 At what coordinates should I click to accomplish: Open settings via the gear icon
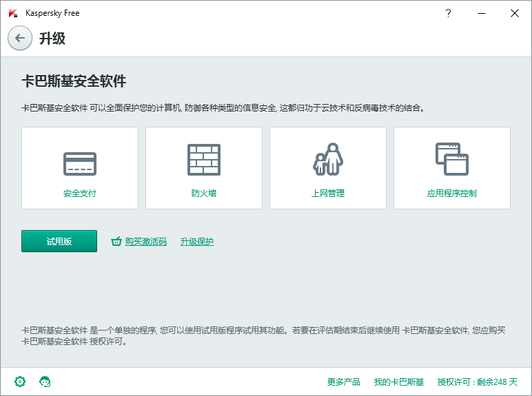click(x=20, y=381)
